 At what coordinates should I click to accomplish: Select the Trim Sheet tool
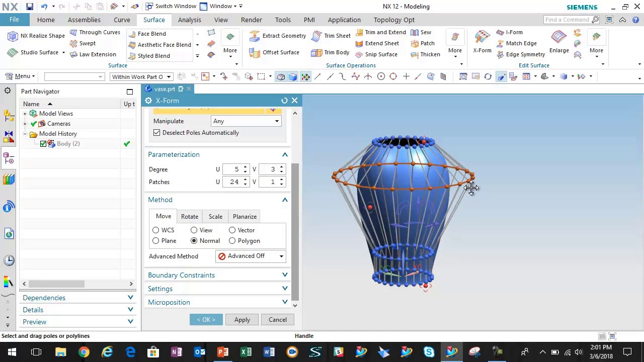332,36
